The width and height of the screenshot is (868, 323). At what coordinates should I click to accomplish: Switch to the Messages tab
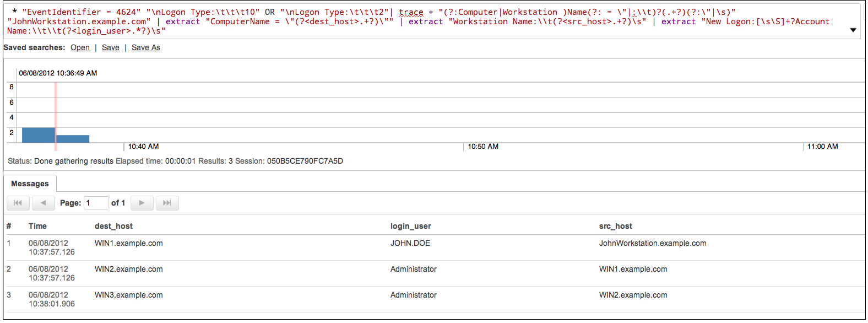pyautogui.click(x=30, y=184)
